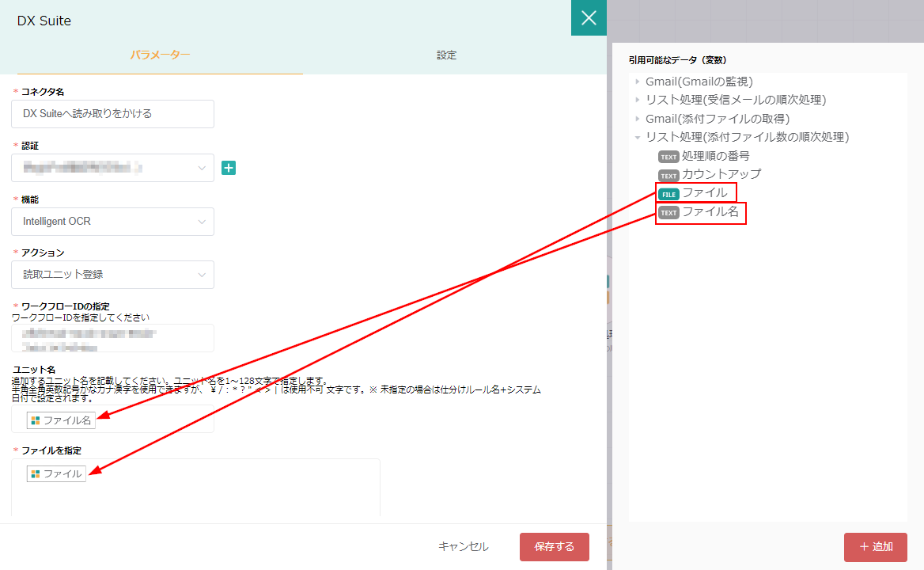Click the ＋追加 button
924x570 pixels.
click(x=876, y=547)
